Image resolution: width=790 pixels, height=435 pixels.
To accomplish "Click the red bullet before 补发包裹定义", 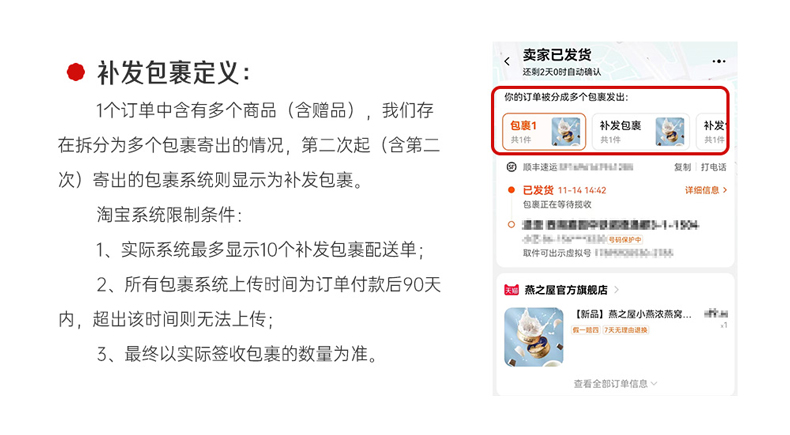I will (x=76, y=72).
